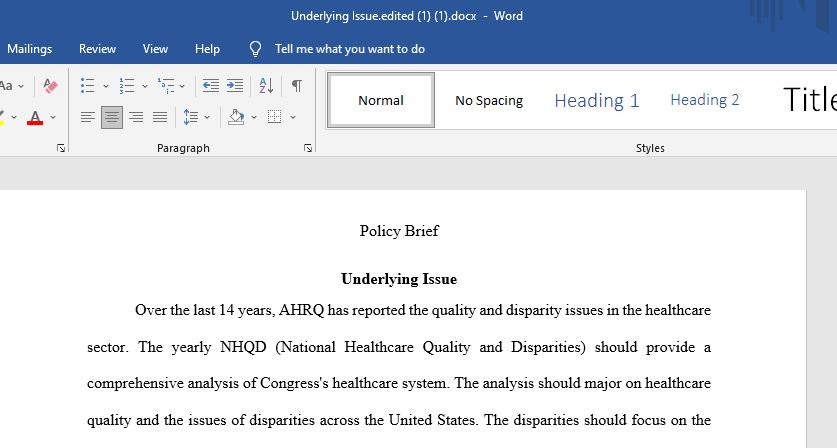Viewport: 837px width, 448px height.
Task: Expand the Borders dropdown arrow
Action: 293,117
